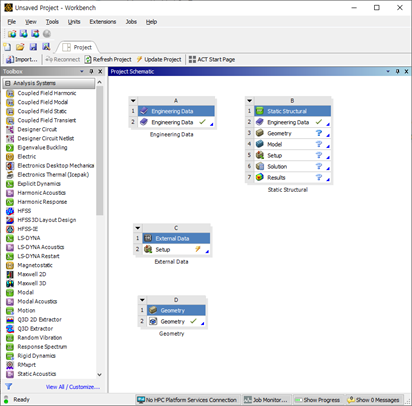Click Update Project button
412x406 pixels.
tap(159, 59)
